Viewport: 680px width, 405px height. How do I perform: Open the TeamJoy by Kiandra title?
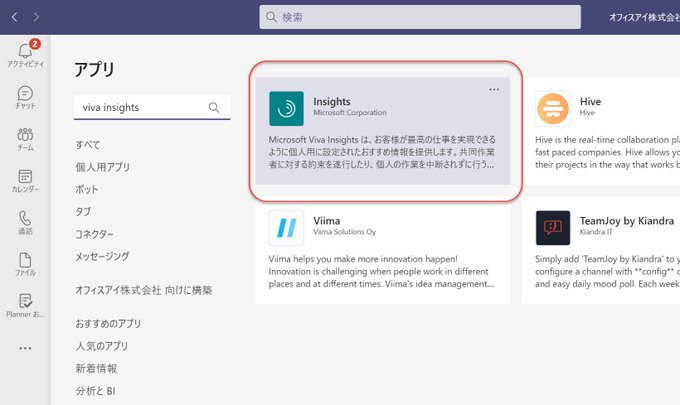coord(627,221)
